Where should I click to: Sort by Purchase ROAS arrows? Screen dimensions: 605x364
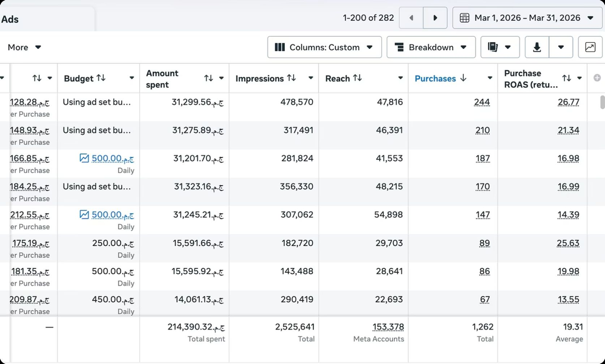coord(566,78)
